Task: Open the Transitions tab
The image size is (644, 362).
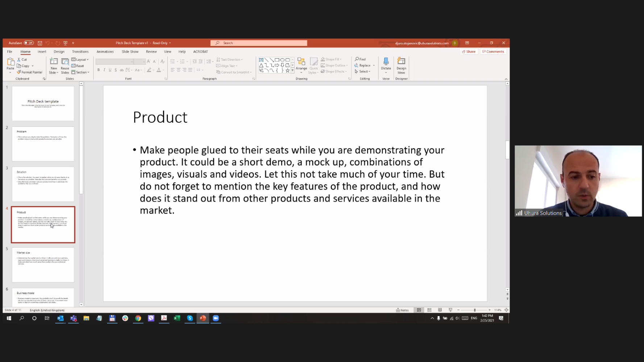Action: click(x=80, y=52)
